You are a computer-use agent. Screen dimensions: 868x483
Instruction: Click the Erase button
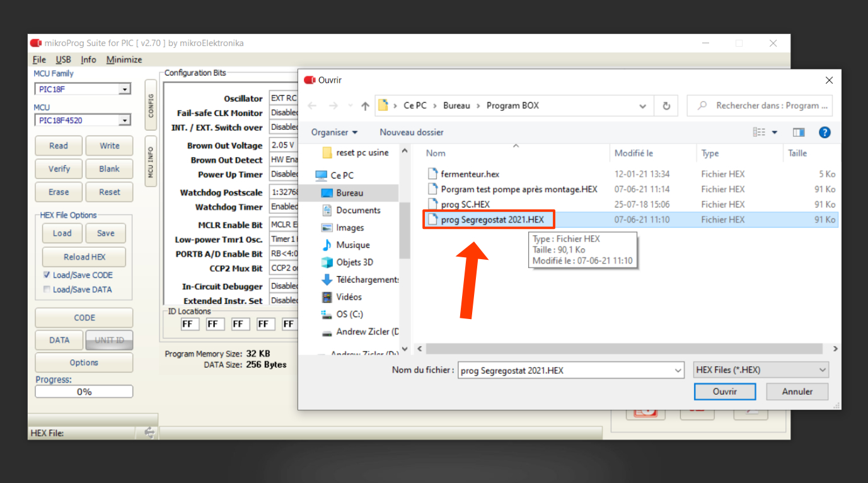coord(59,192)
